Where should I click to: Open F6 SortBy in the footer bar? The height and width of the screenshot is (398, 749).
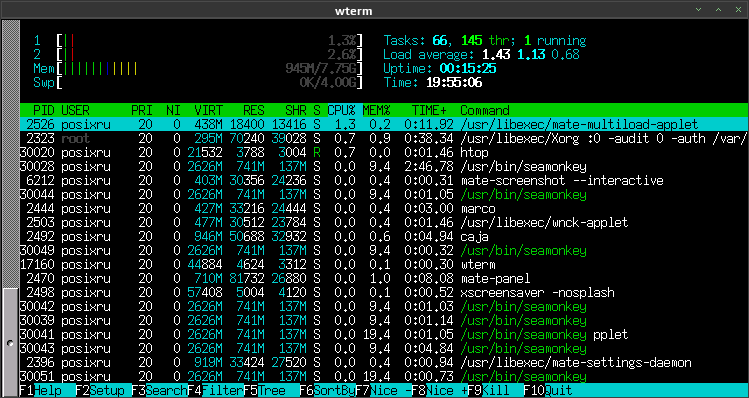[327, 390]
